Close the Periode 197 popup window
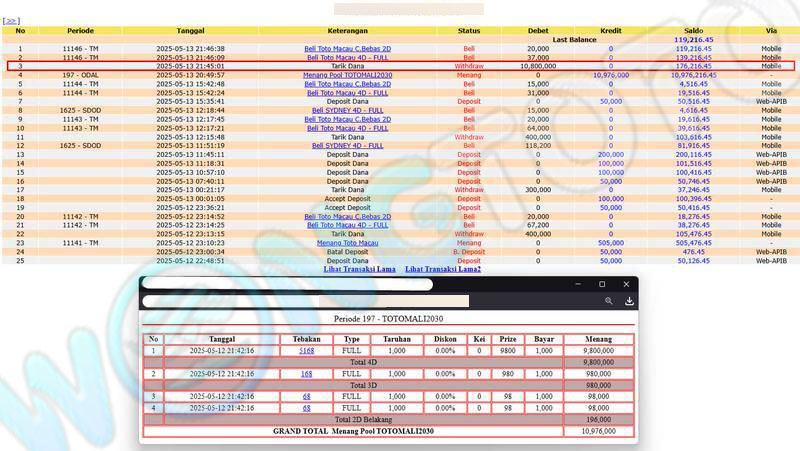The width and height of the screenshot is (800, 451). [x=627, y=284]
